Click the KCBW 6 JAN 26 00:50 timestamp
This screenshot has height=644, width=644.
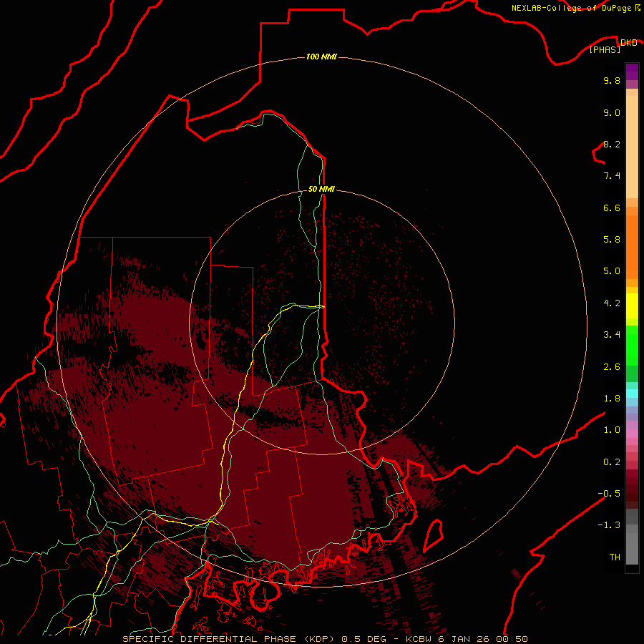467,639
